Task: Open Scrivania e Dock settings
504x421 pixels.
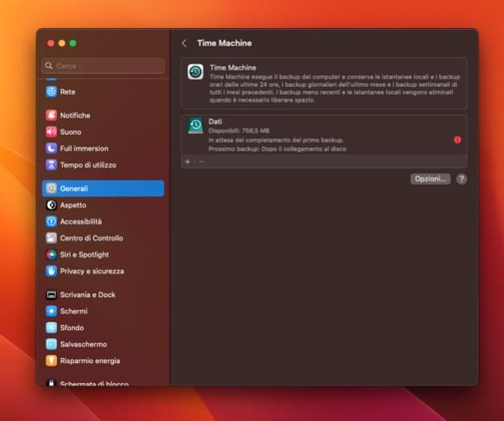Action: click(103, 294)
